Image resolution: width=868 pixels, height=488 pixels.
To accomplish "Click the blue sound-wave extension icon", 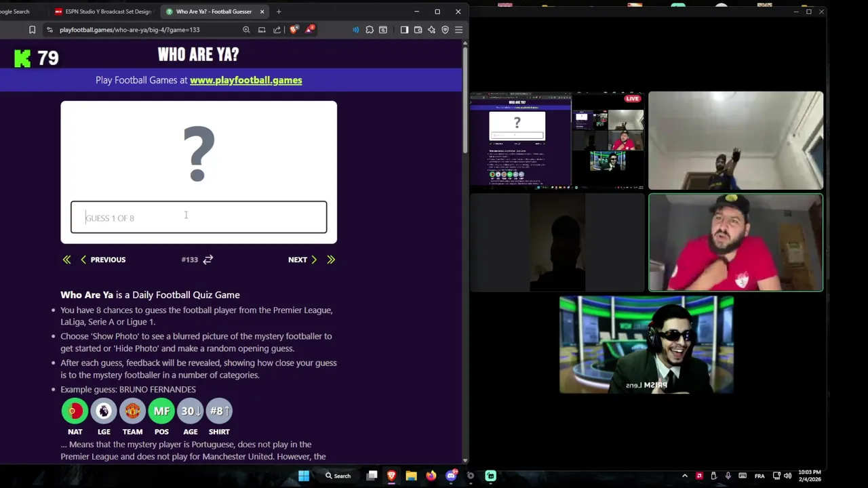I will click(x=355, y=30).
